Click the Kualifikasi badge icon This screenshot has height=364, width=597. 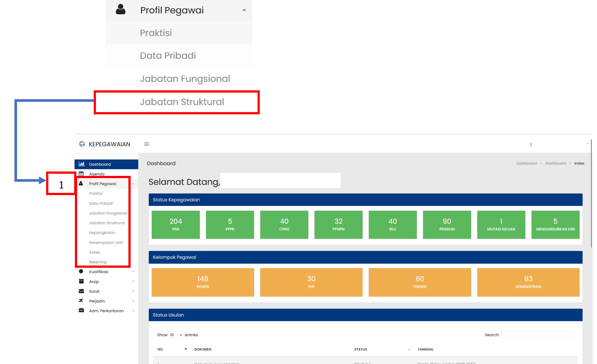tap(81, 271)
